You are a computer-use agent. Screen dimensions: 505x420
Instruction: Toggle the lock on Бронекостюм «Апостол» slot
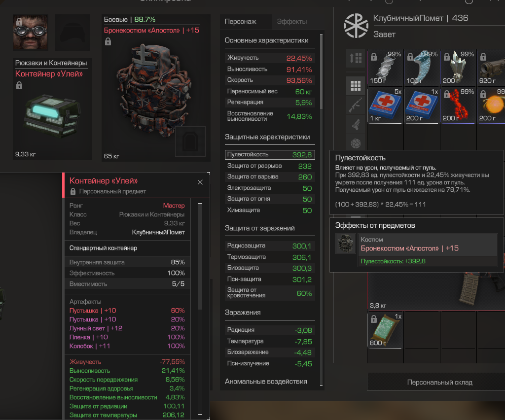(108, 41)
